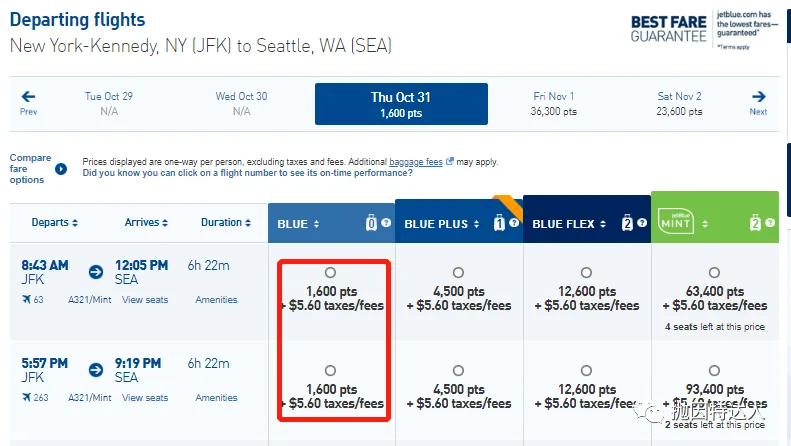Switch to Sat Nov 2 date tab
The height and width of the screenshot is (446, 791).
(x=679, y=103)
